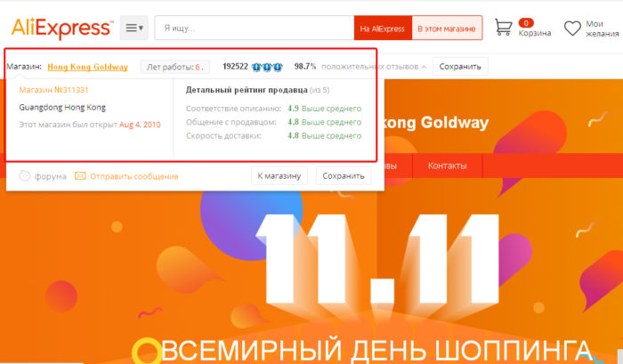The image size is (623, 364).
Task: Click the cart item count badge
Action: [x=526, y=23]
